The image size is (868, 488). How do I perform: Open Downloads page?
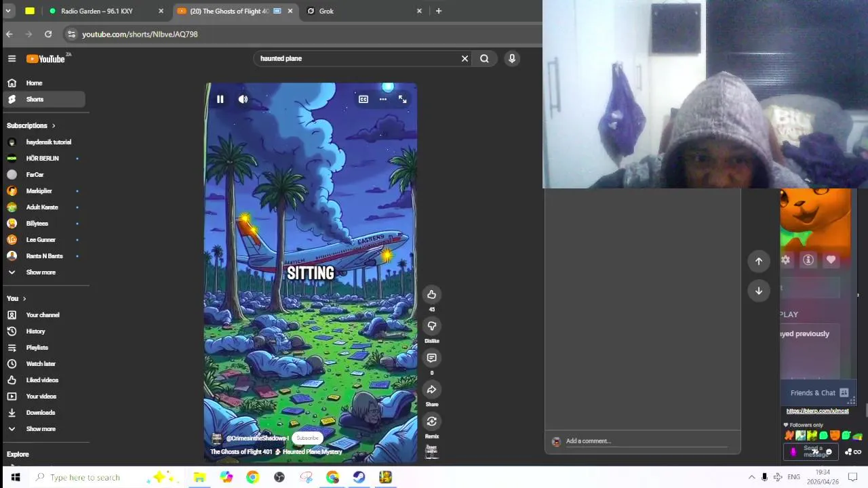click(43, 413)
